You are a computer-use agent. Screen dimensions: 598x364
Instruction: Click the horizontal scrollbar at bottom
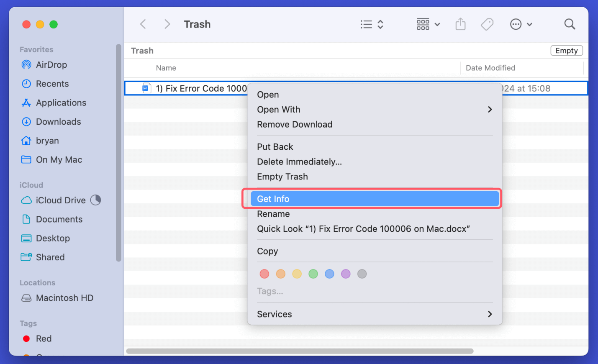300,351
